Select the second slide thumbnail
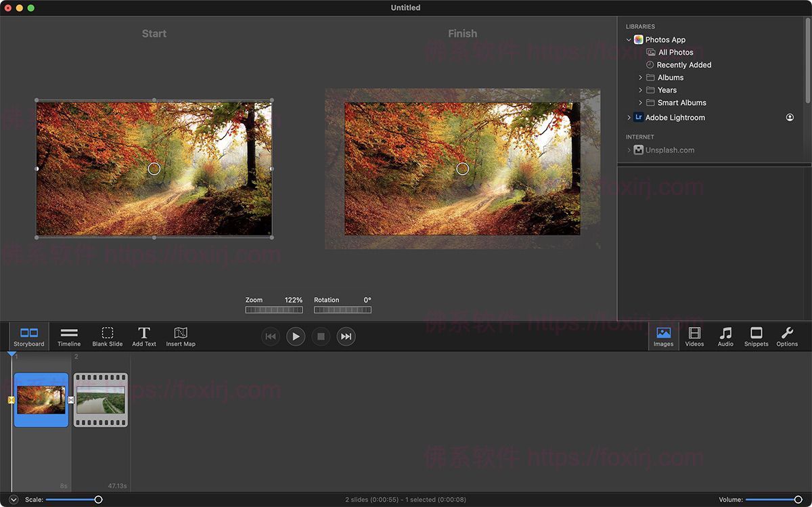 point(100,399)
